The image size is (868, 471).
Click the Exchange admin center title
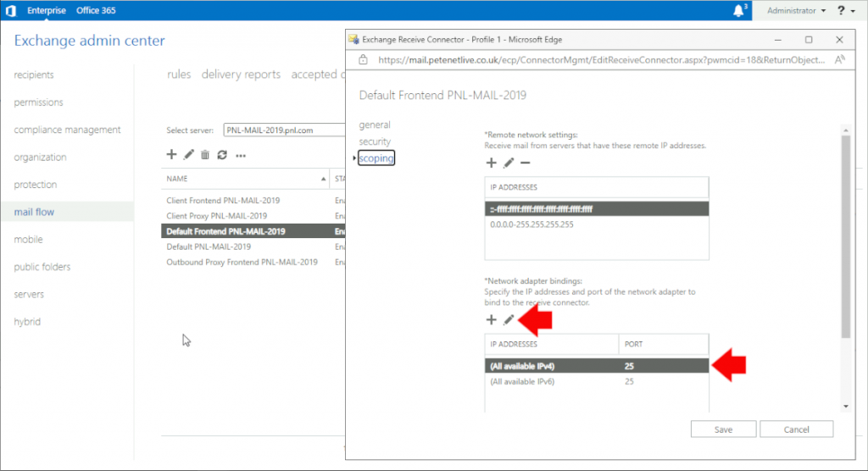(89, 41)
